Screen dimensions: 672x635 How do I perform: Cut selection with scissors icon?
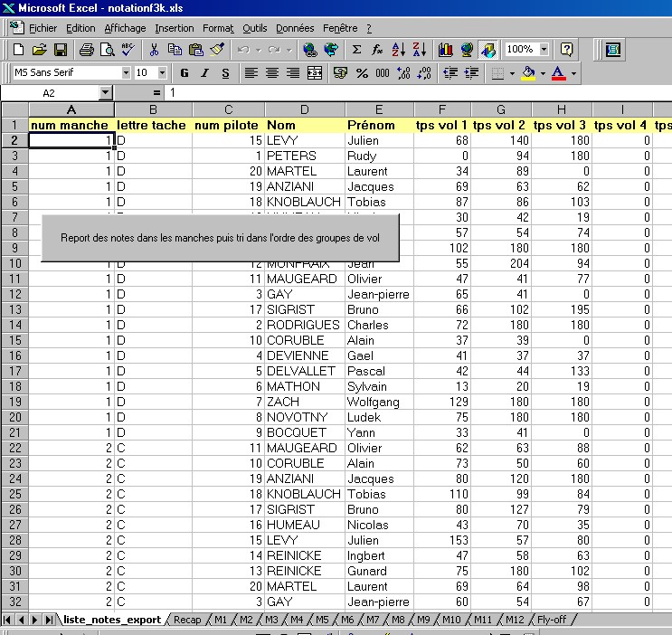click(x=154, y=50)
